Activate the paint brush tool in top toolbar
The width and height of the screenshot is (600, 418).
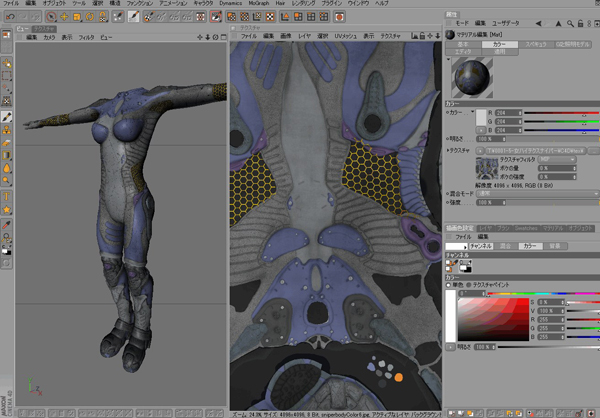[133, 17]
